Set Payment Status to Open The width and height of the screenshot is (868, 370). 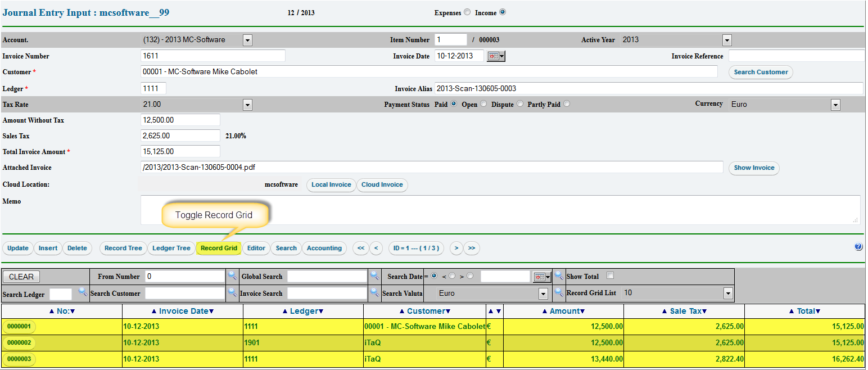[x=483, y=104]
